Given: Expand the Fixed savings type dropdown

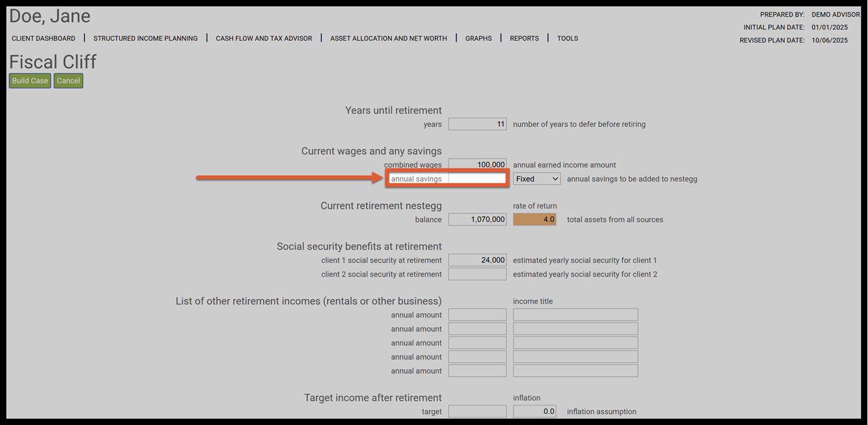Looking at the screenshot, I should pos(537,178).
